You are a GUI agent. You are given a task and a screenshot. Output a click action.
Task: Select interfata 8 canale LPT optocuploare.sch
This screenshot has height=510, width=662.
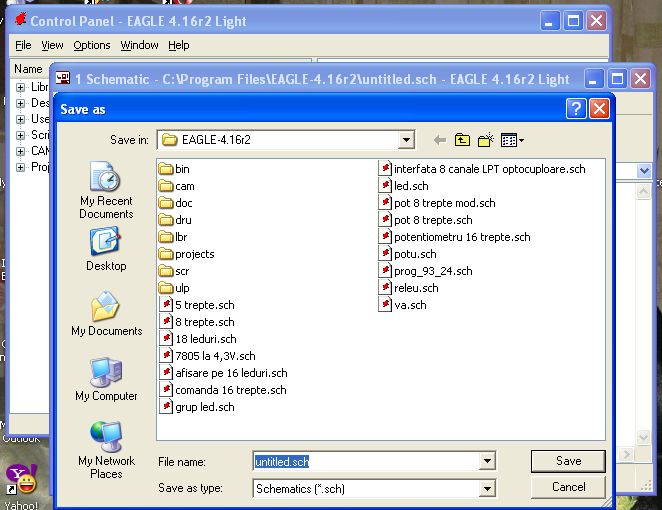tap(482, 169)
